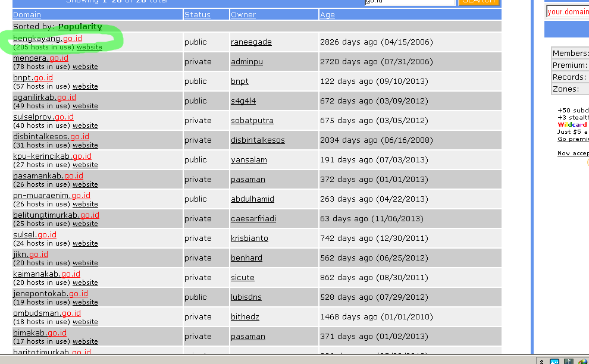The width and height of the screenshot is (589, 364).
Task: Open the menpera.go.id domain link
Action: 40,58
